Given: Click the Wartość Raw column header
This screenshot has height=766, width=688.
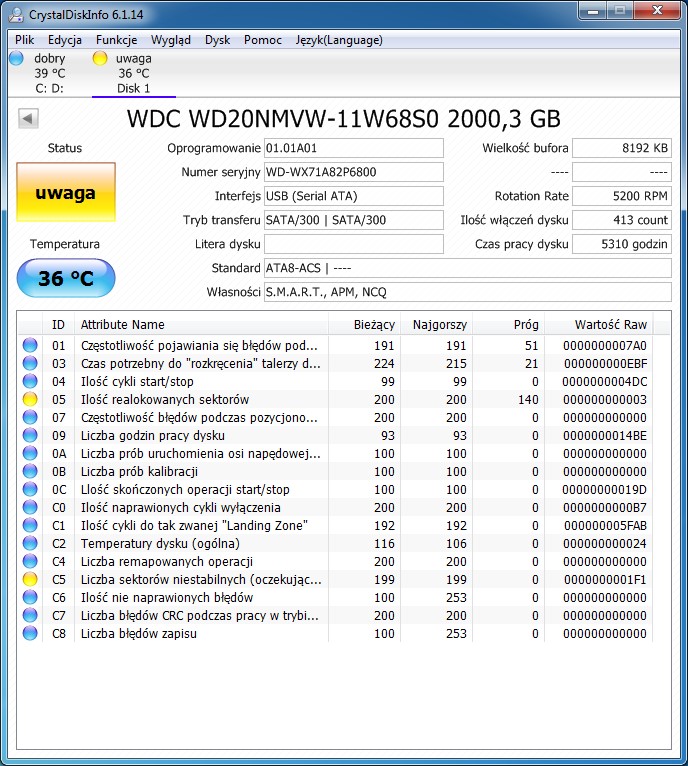Looking at the screenshot, I should (x=599, y=324).
